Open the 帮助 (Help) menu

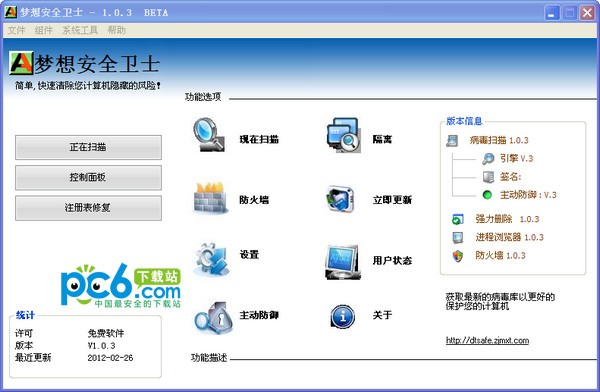click(x=116, y=30)
